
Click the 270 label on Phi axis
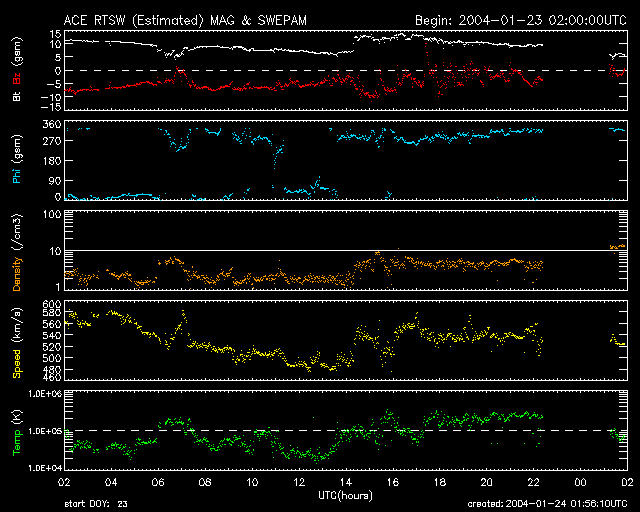[x=52, y=141]
